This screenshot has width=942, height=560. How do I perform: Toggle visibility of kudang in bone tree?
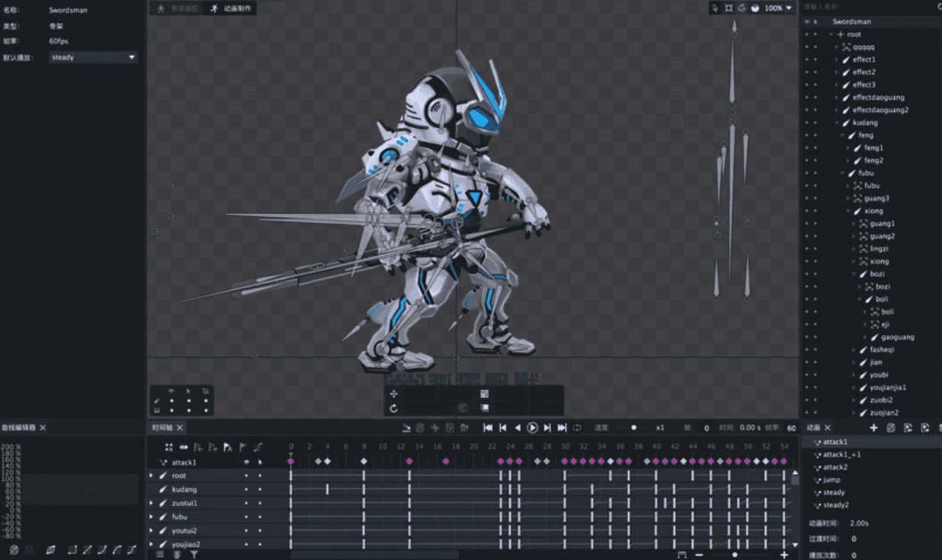(x=806, y=123)
